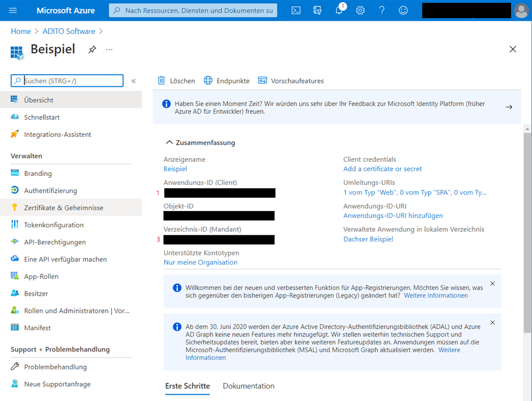Switch to the Dokumentation tab

(x=248, y=386)
